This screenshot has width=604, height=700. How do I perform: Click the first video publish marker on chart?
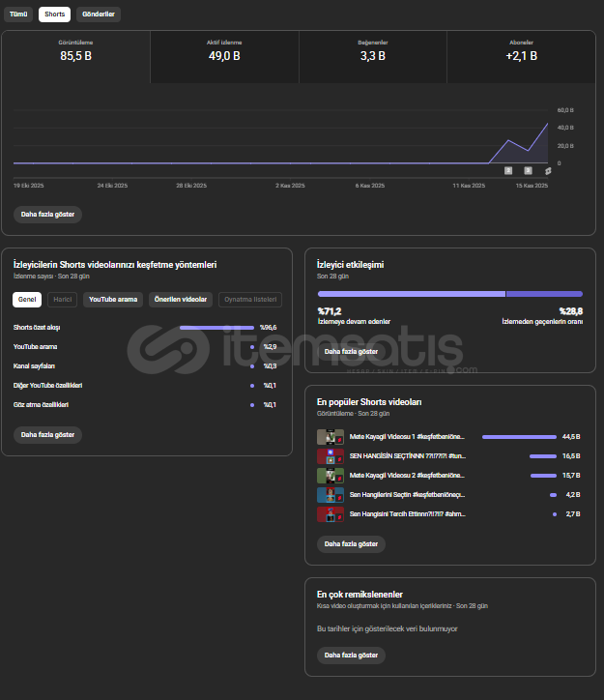(x=509, y=170)
